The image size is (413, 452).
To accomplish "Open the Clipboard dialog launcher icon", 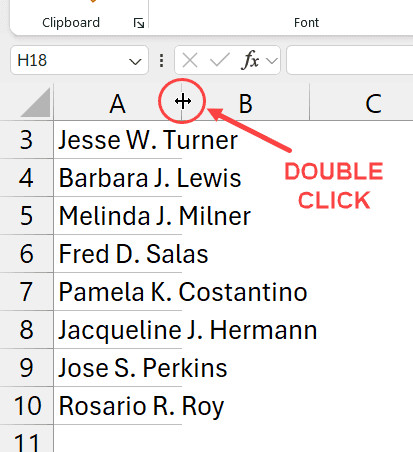I will point(139,23).
